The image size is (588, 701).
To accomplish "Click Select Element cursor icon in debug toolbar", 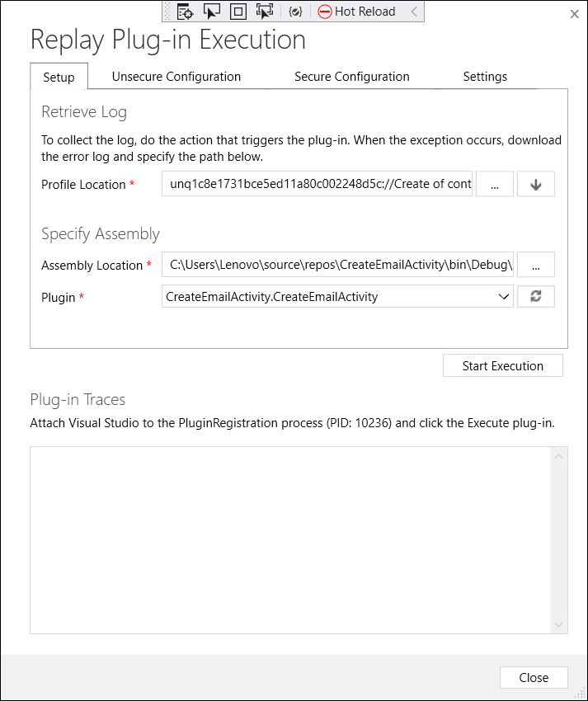I will pos(211,12).
